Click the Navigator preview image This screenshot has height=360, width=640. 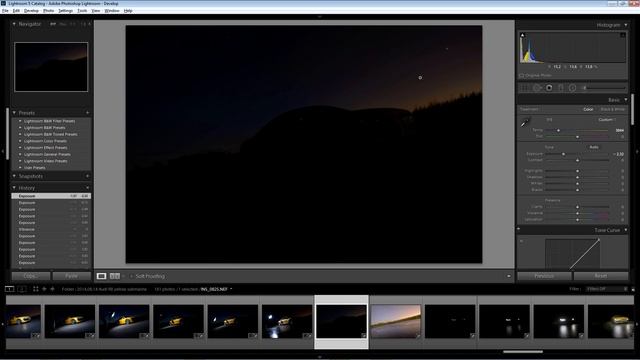click(x=51, y=67)
